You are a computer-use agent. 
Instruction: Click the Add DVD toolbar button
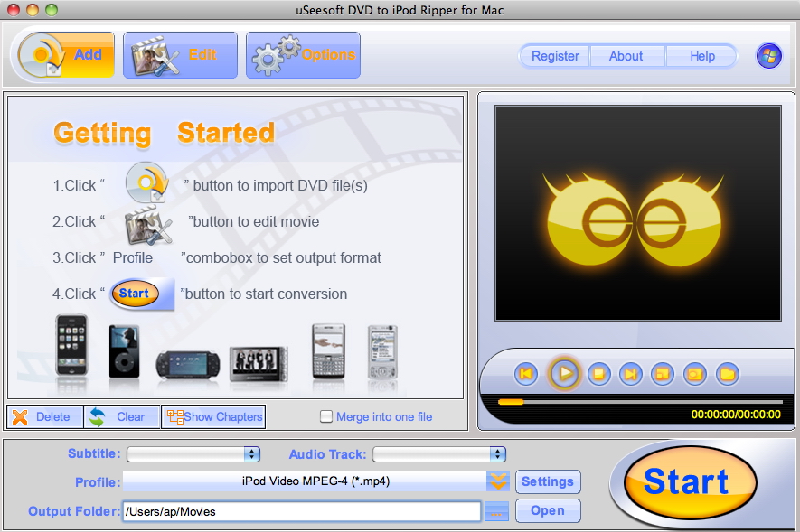click(x=66, y=55)
